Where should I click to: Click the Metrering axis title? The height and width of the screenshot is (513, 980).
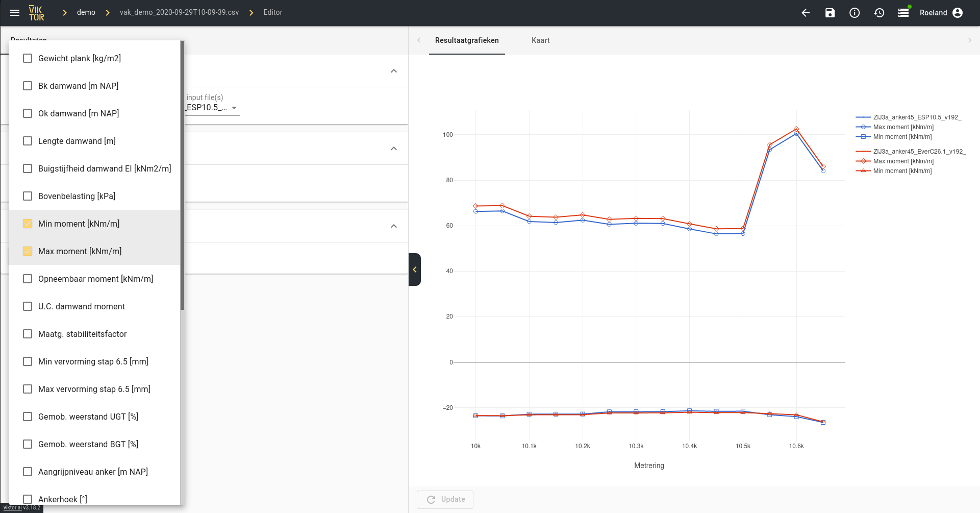[x=649, y=466]
